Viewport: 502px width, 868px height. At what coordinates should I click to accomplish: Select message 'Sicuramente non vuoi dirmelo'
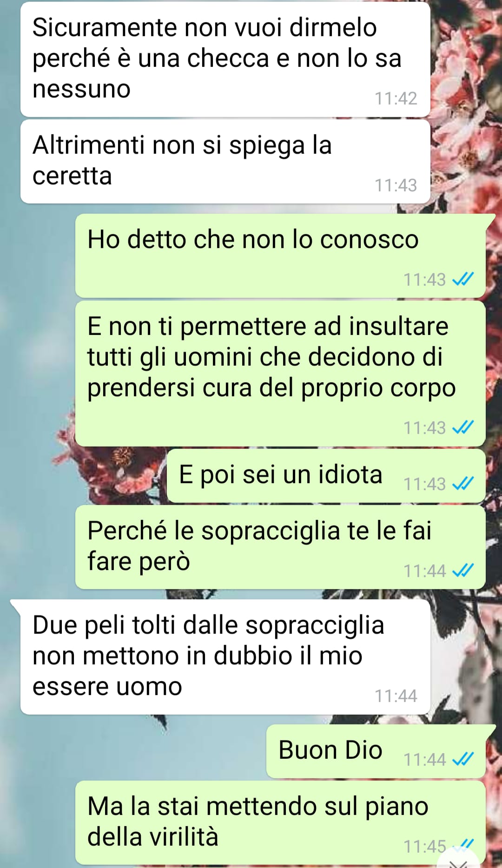pos(225,59)
